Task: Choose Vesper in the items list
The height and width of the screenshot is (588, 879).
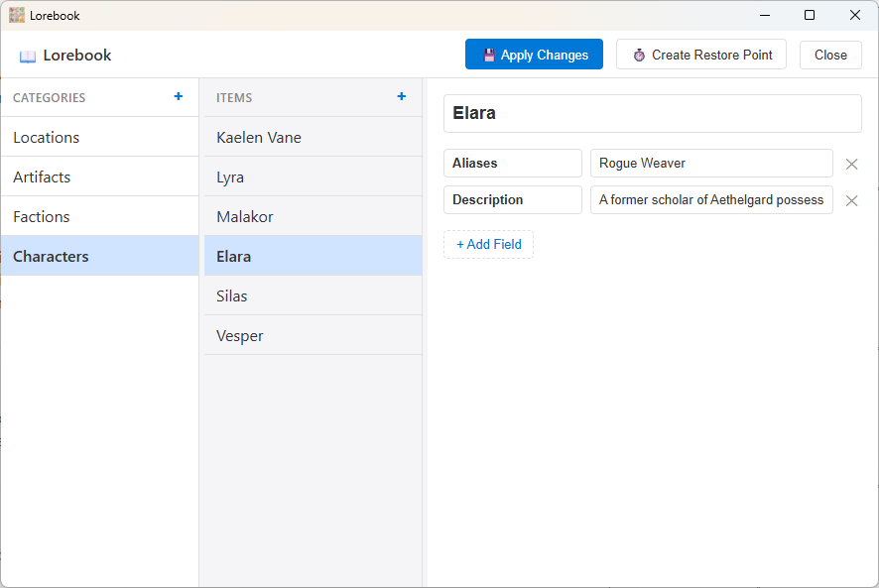Action: pyautogui.click(x=313, y=335)
